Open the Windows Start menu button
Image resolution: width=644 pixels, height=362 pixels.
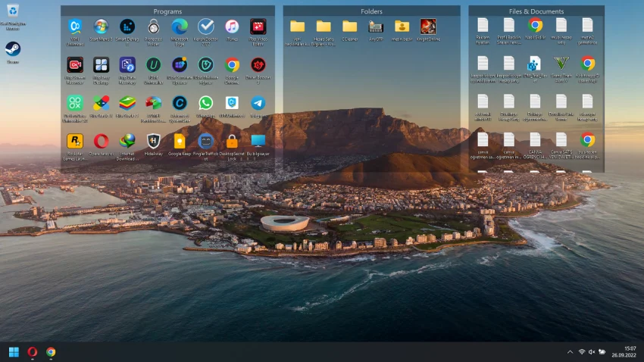coord(14,352)
